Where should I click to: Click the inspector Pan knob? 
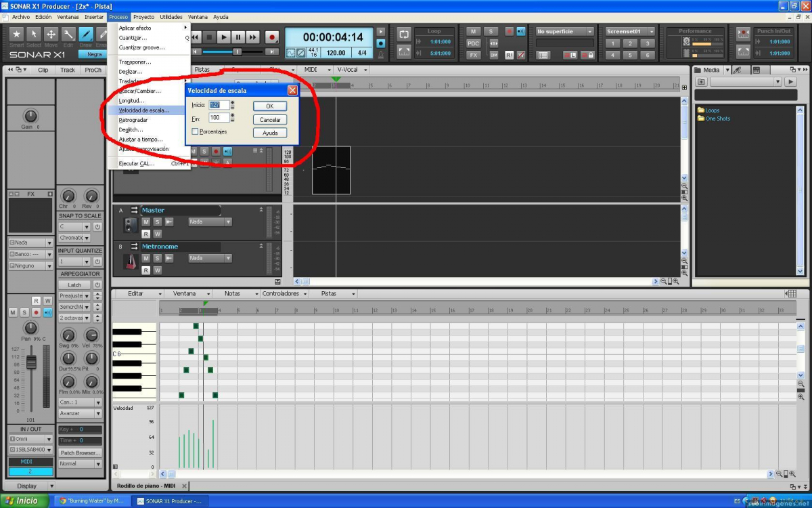point(31,328)
